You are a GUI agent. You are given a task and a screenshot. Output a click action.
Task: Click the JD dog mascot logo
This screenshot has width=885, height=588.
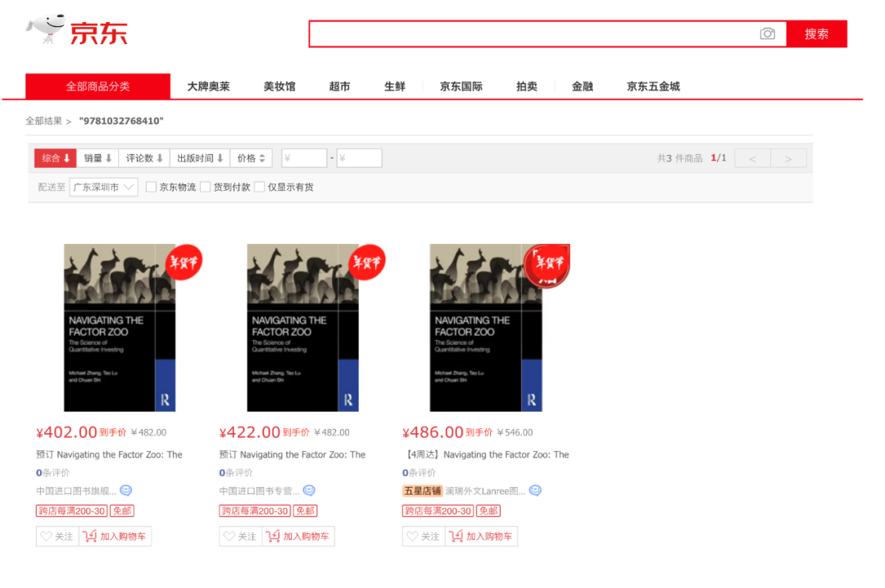point(46,29)
